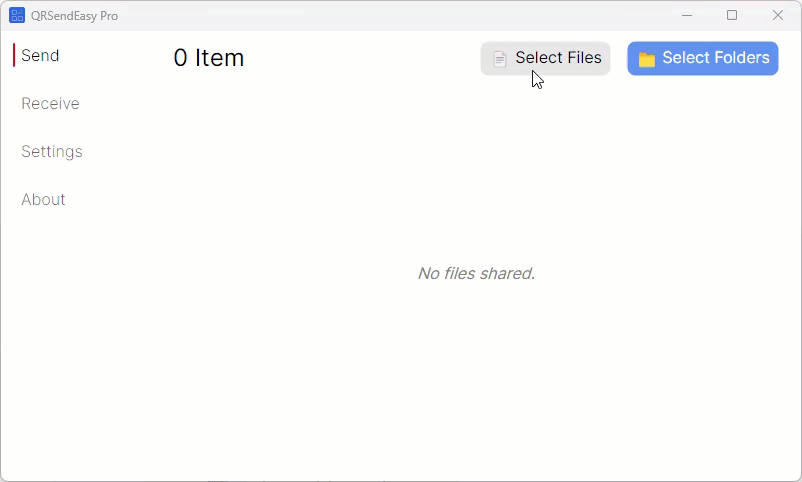This screenshot has width=802, height=482.
Task: Click the QRSendEasy Pro title text
Action: click(x=74, y=16)
